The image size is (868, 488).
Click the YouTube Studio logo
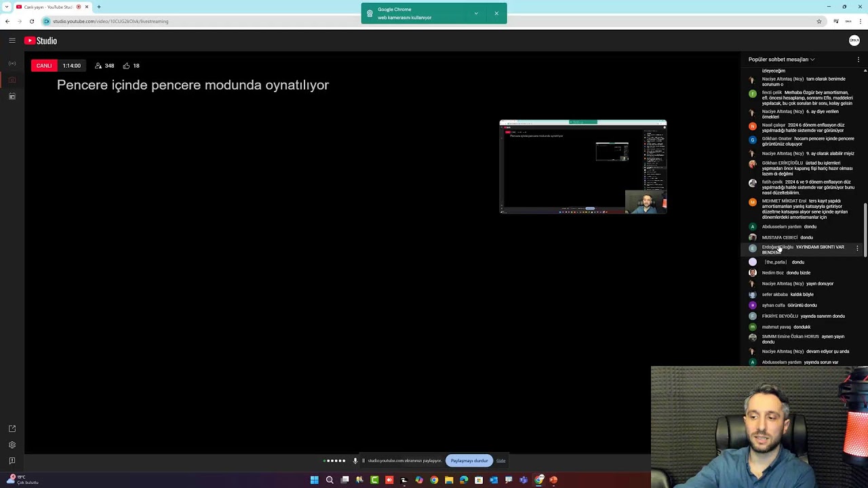click(41, 41)
